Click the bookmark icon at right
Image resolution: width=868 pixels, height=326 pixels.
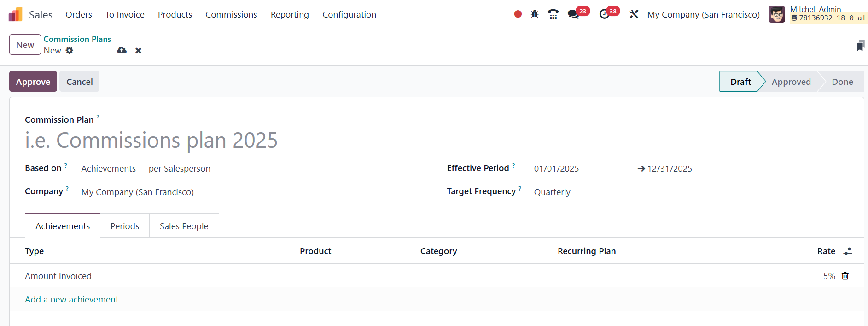tap(860, 46)
